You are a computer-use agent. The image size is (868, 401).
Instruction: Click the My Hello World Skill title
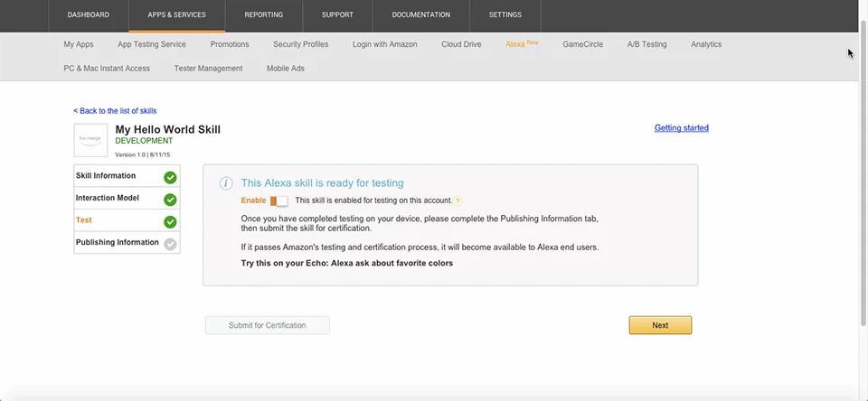click(168, 129)
